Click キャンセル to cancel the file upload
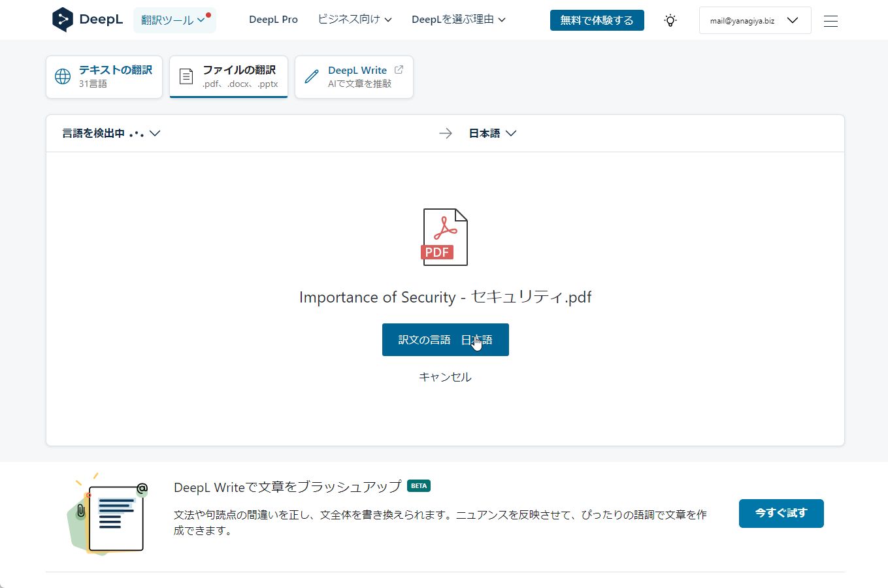This screenshot has width=888, height=588. point(445,377)
